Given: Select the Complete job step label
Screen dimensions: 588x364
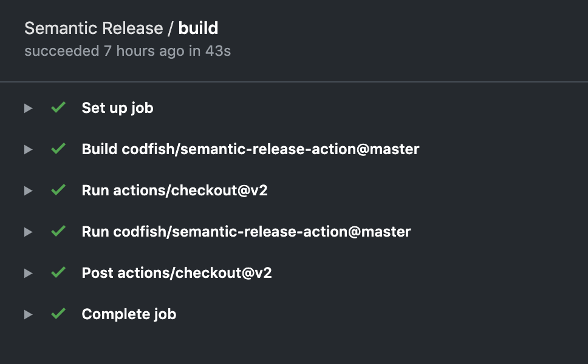Looking at the screenshot, I should (x=129, y=314).
